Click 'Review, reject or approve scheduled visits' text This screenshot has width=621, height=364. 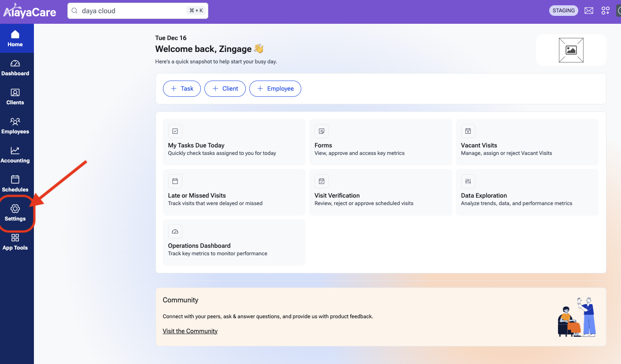pyautogui.click(x=364, y=203)
